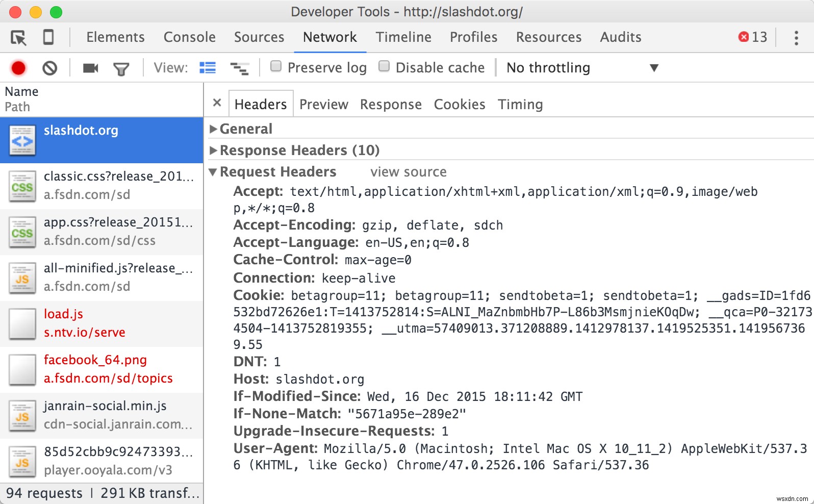Select the Headers detail tab

click(261, 104)
